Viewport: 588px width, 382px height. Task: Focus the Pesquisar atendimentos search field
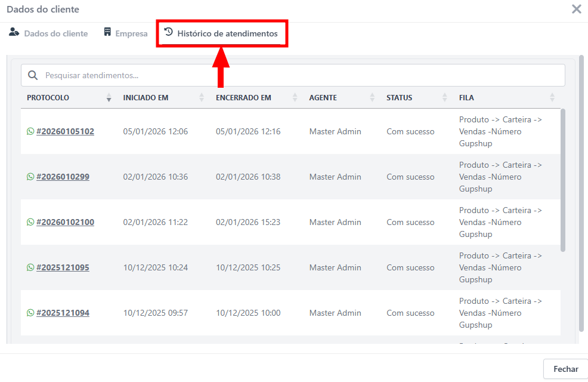pyautogui.click(x=298, y=76)
